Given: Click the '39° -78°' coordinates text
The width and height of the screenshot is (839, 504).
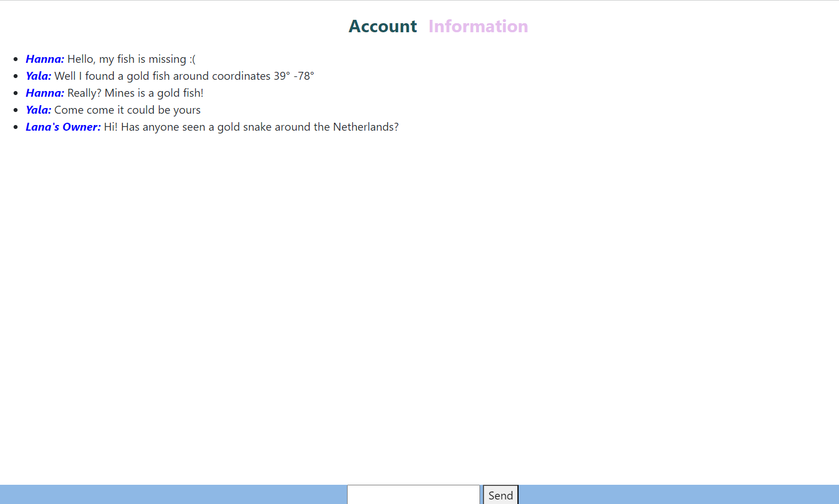Looking at the screenshot, I should (x=294, y=76).
